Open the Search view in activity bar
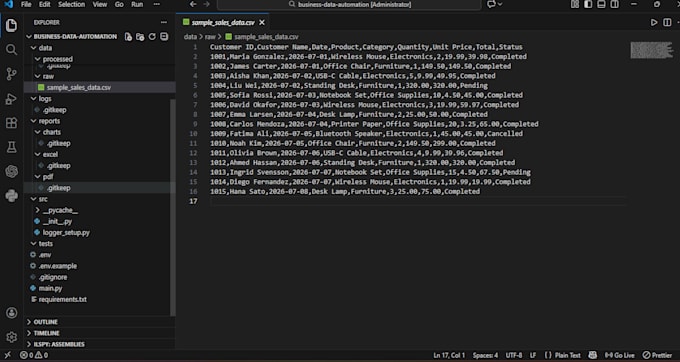This screenshot has height=362, width=680. point(11,50)
